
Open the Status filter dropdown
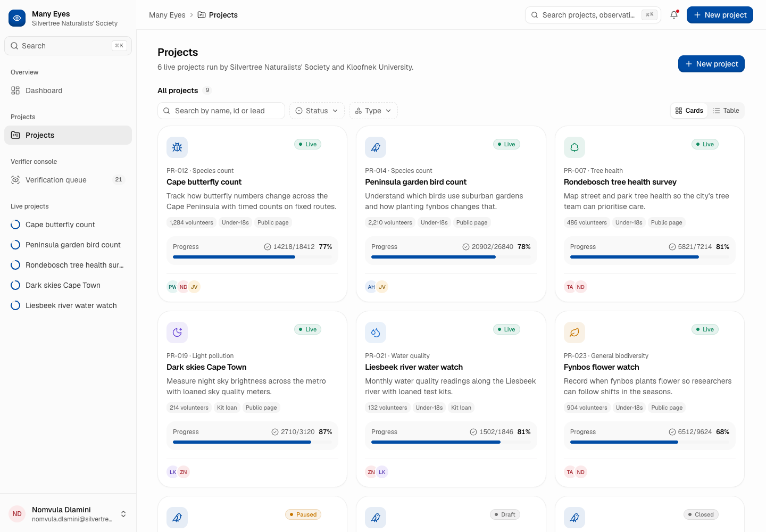(317, 111)
